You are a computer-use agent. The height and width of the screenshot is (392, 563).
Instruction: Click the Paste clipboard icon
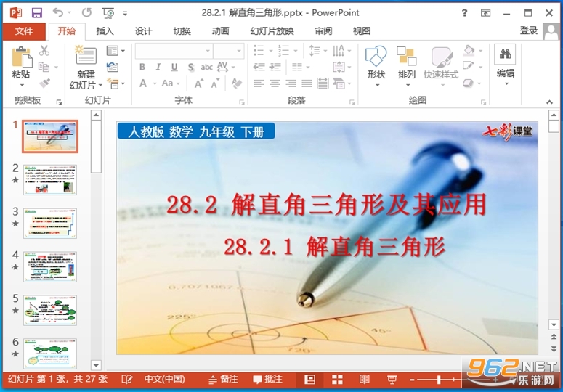click(22, 57)
